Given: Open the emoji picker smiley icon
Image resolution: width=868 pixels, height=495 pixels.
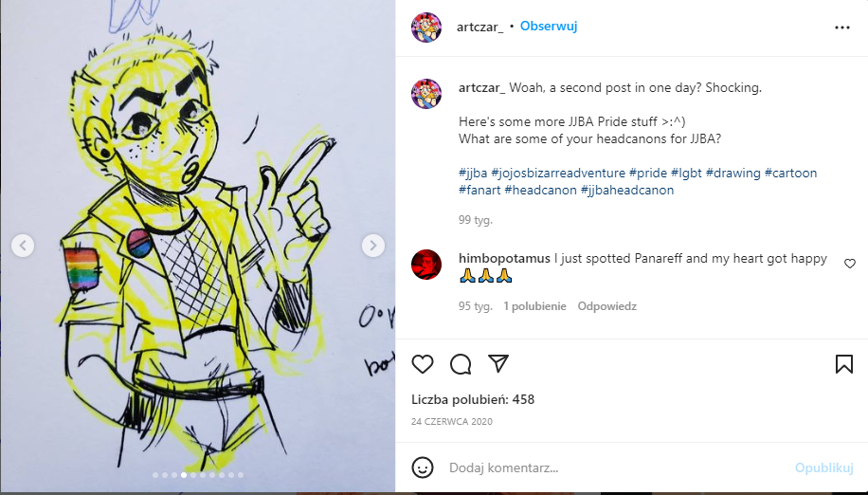Looking at the screenshot, I should point(423,467).
